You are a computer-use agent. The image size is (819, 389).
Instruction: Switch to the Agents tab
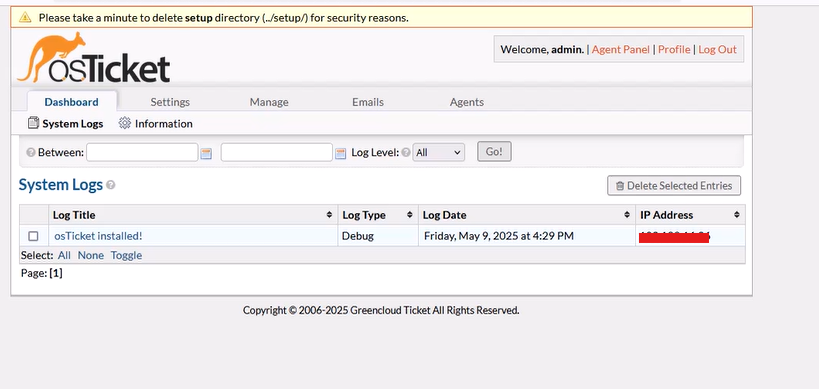coord(467,102)
